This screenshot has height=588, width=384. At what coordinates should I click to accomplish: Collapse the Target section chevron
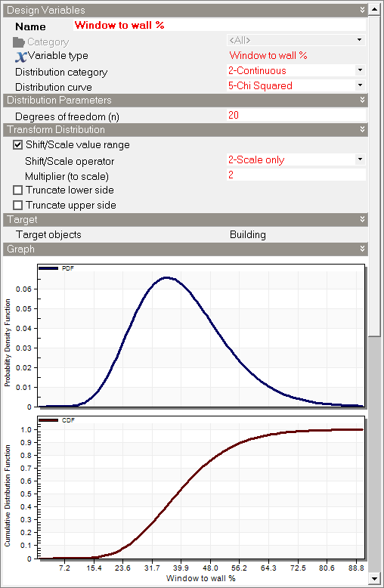(362, 219)
